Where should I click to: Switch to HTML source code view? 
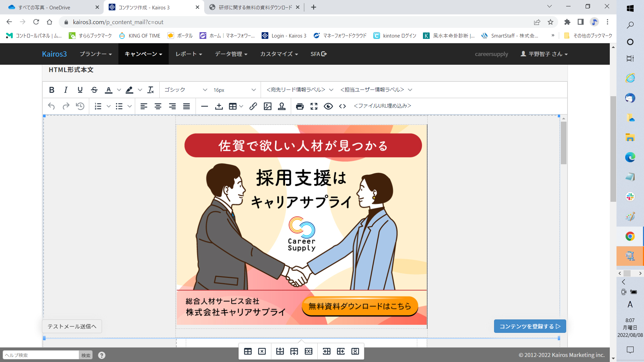click(x=342, y=106)
